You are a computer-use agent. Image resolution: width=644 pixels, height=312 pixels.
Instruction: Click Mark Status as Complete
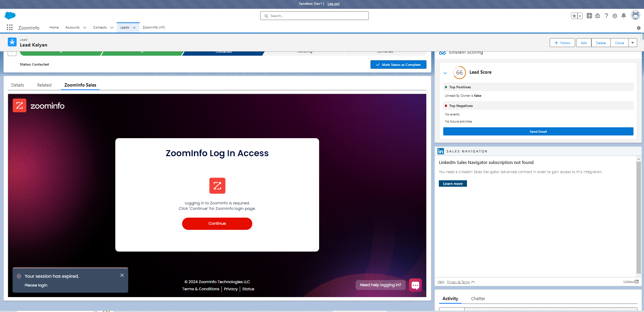[x=398, y=65]
